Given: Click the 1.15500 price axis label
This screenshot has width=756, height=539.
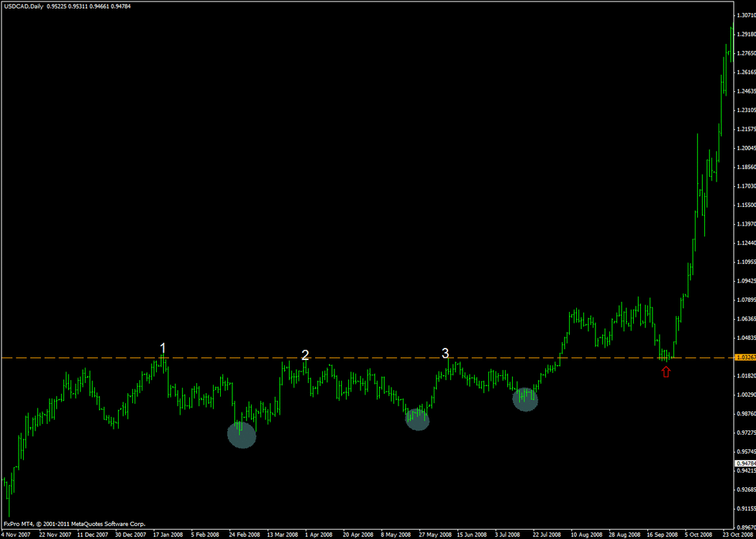Looking at the screenshot, I should click(745, 206).
